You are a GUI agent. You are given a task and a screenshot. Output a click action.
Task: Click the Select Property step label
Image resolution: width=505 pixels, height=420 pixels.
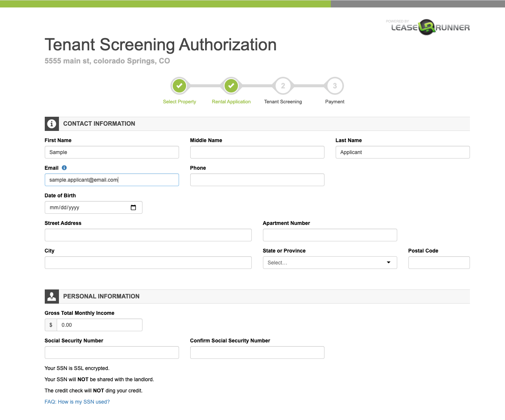(x=179, y=102)
